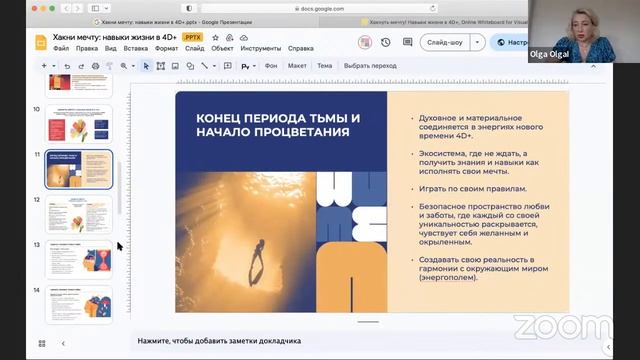Image resolution: width=640 pixels, height=360 pixels.
Task: Click the docs.google.com address bar
Action: pos(319,8)
